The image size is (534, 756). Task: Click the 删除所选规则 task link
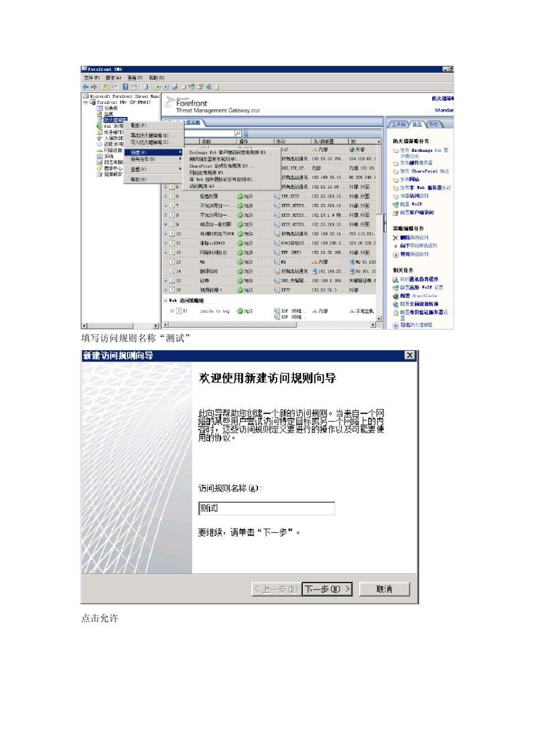[414, 238]
